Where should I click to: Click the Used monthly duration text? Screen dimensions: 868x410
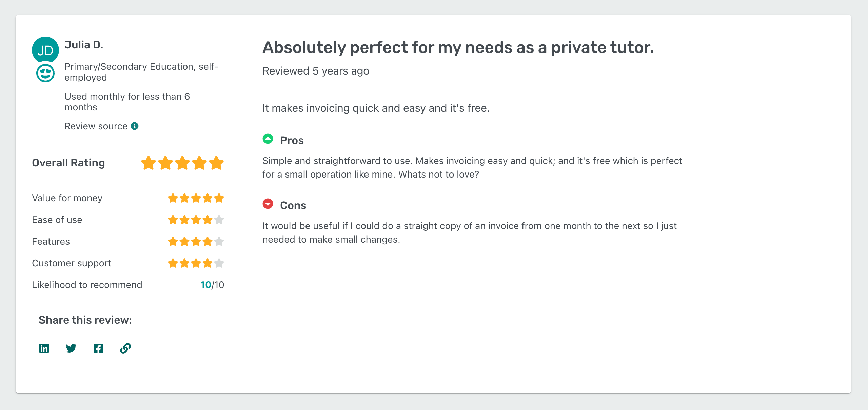pos(127,101)
